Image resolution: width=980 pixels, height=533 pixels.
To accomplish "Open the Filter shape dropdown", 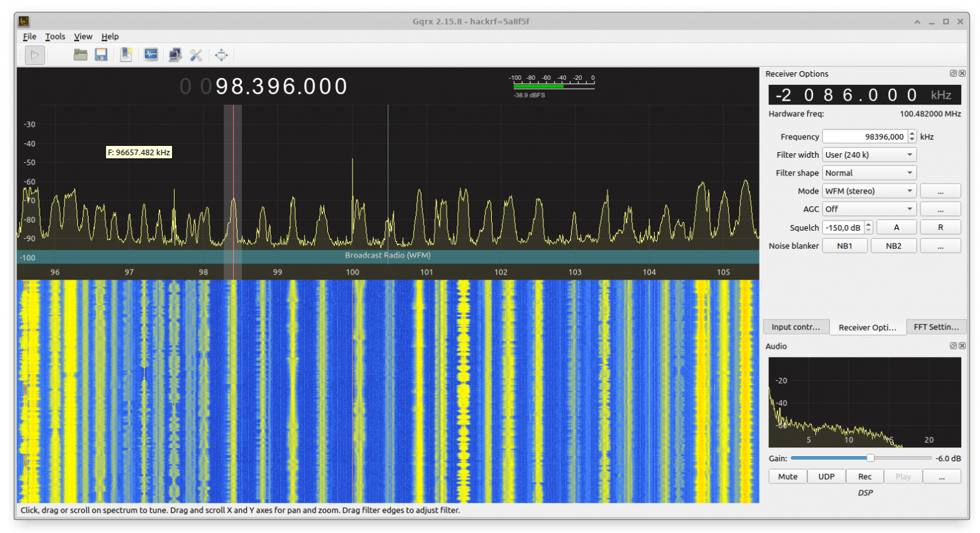I will (x=869, y=172).
